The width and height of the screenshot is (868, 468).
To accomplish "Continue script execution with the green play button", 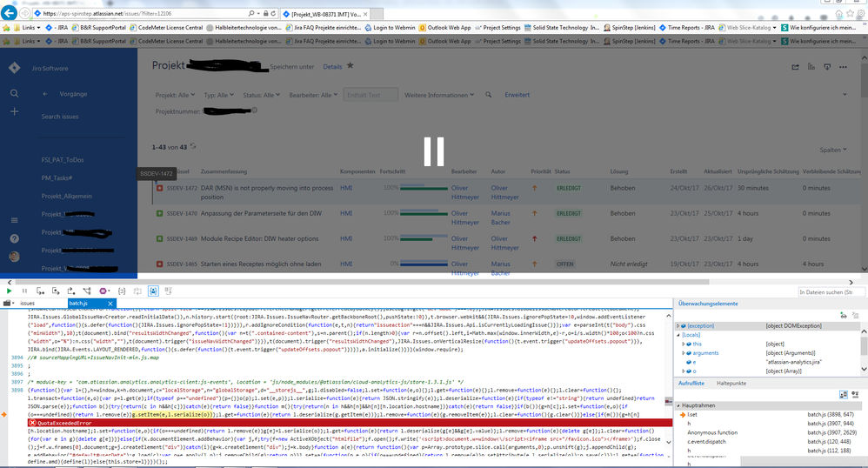I will pos(9,291).
